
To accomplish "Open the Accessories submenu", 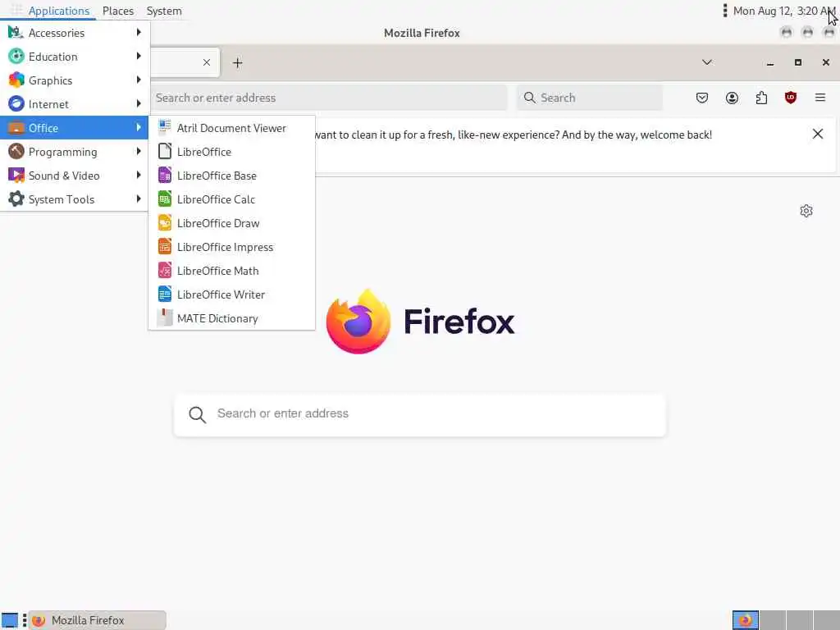I will coord(75,33).
